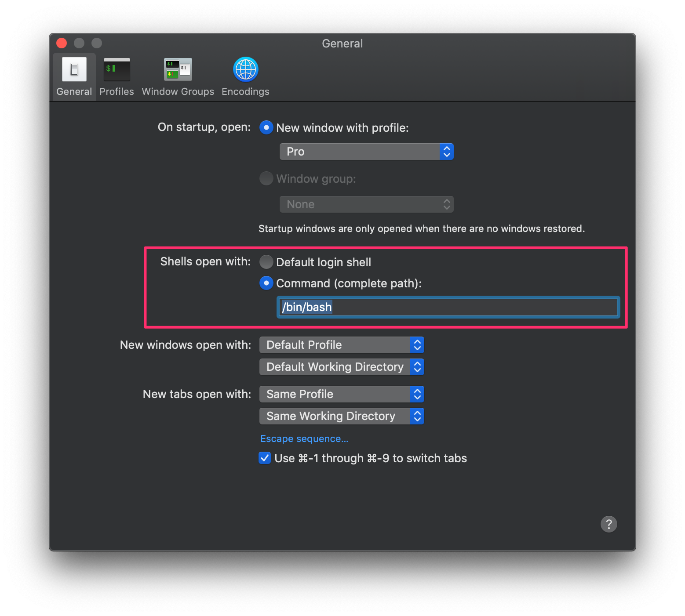Open the Profiles pane terminal icon
The height and width of the screenshot is (616, 685).
click(x=117, y=69)
